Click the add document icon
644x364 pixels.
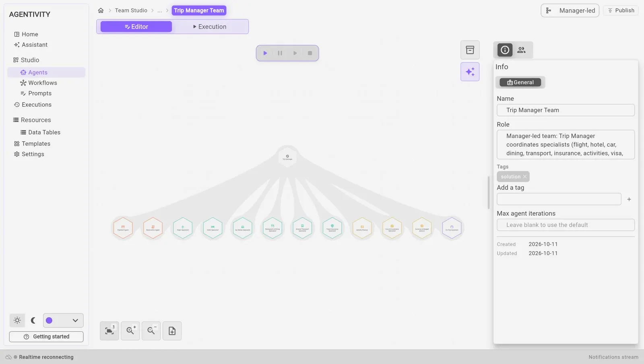(172, 331)
